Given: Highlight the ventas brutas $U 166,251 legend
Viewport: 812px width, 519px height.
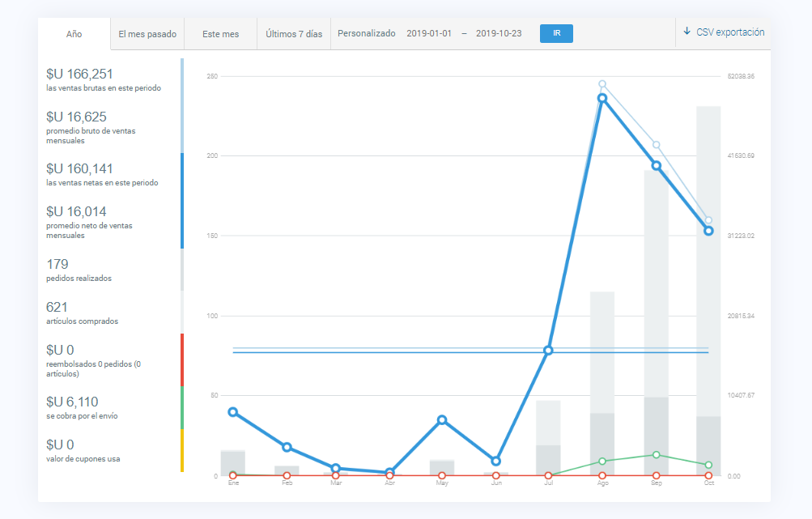Looking at the screenshot, I should (x=104, y=79).
